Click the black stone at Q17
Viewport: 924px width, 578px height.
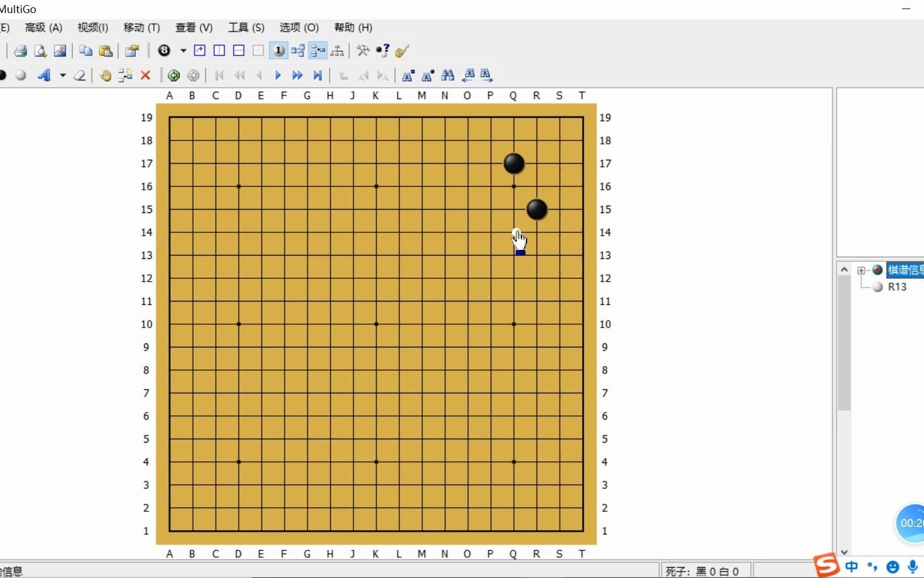pyautogui.click(x=514, y=163)
